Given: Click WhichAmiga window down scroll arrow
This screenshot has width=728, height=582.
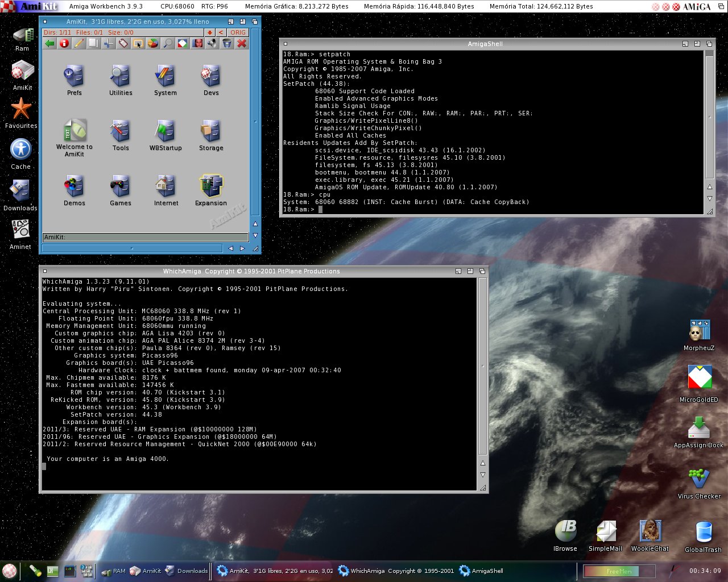Looking at the screenshot, I should point(483,475).
